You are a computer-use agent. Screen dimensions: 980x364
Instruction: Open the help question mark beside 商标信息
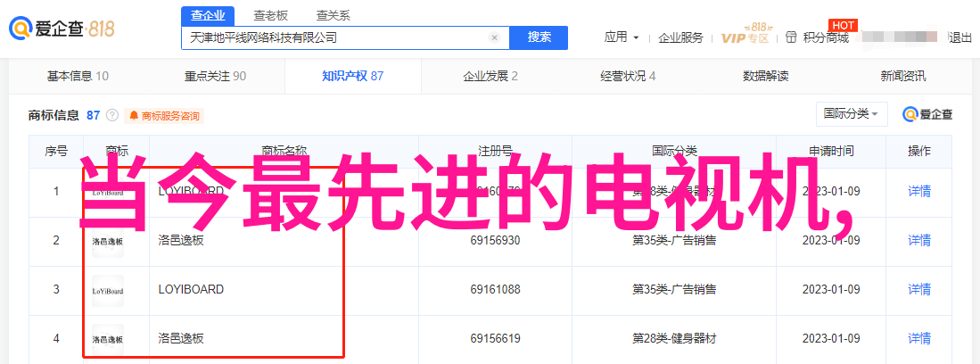pyautogui.click(x=111, y=115)
